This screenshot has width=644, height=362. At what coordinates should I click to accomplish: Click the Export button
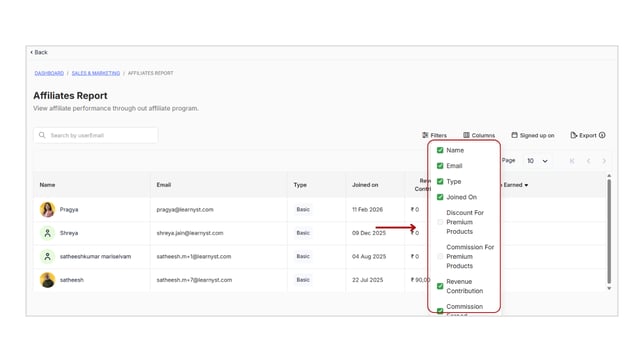click(x=583, y=135)
